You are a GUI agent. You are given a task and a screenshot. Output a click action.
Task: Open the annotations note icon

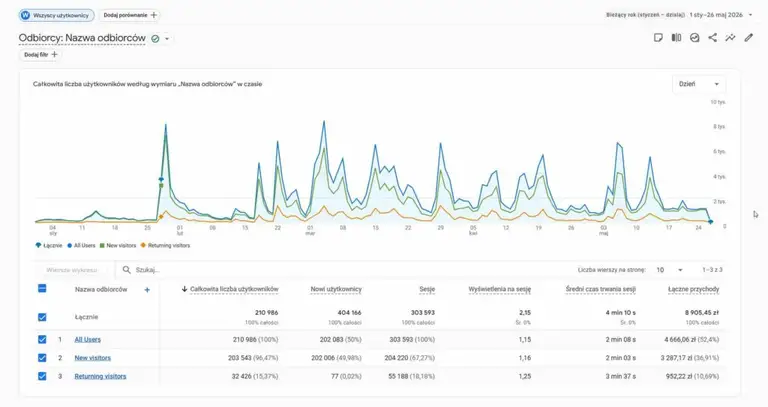coord(658,38)
